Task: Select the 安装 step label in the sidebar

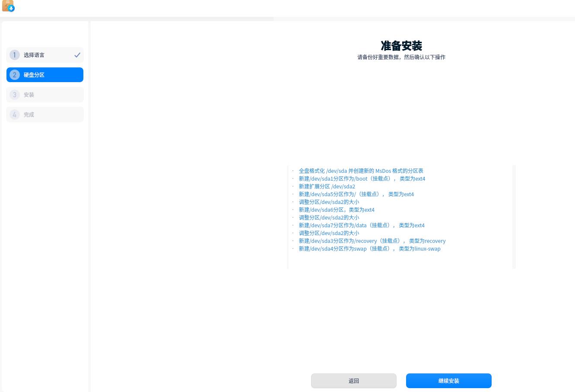Action: 29,95
